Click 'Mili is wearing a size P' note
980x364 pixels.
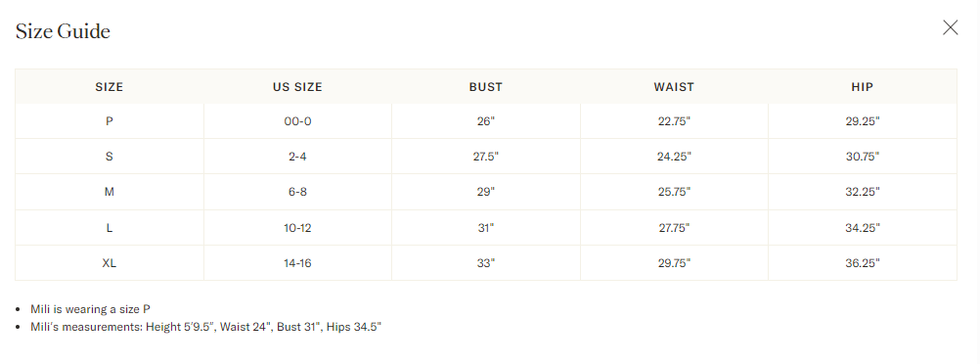[x=90, y=309]
